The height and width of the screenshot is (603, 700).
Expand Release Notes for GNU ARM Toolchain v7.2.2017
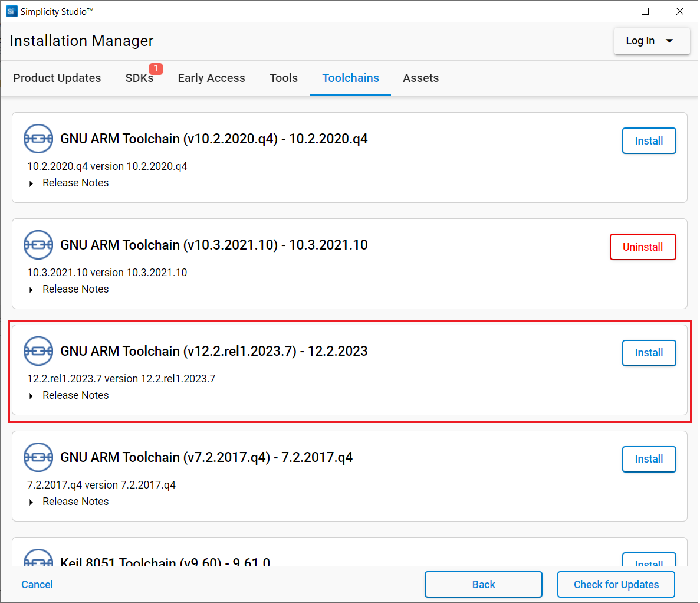coord(75,502)
